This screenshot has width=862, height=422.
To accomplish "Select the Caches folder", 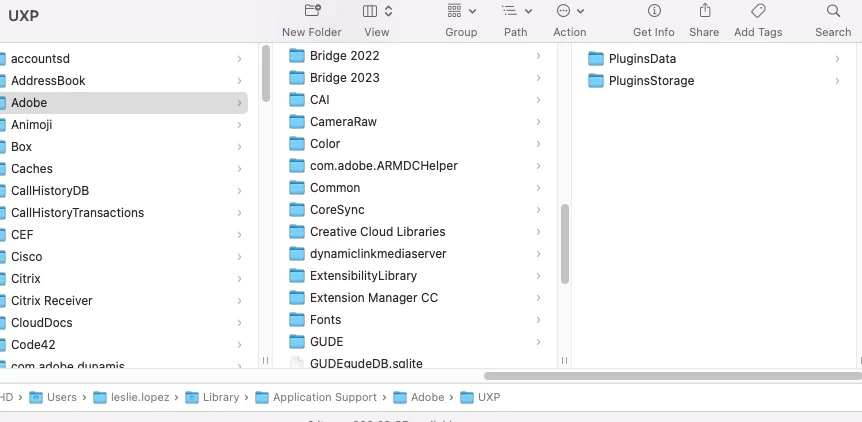I will click(x=124, y=169).
